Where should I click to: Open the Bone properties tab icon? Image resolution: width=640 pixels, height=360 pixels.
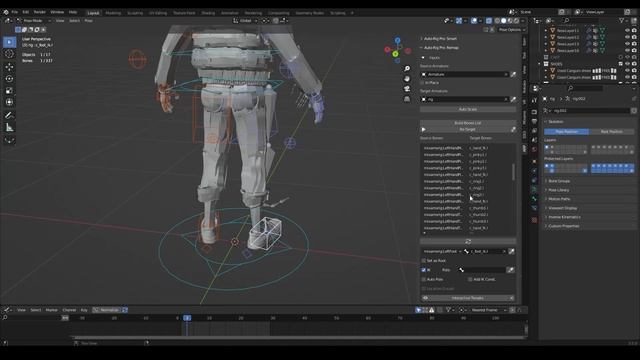pyautogui.click(x=534, y=198)
